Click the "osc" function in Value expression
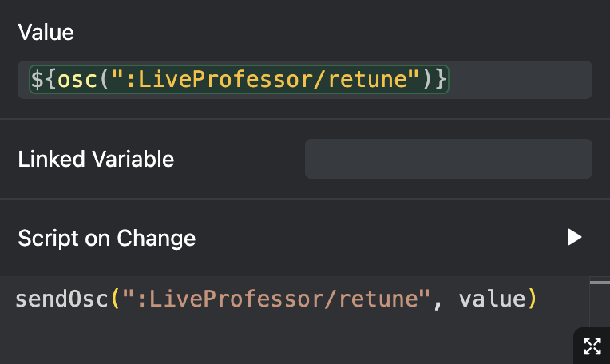 (x=73, y=80)
